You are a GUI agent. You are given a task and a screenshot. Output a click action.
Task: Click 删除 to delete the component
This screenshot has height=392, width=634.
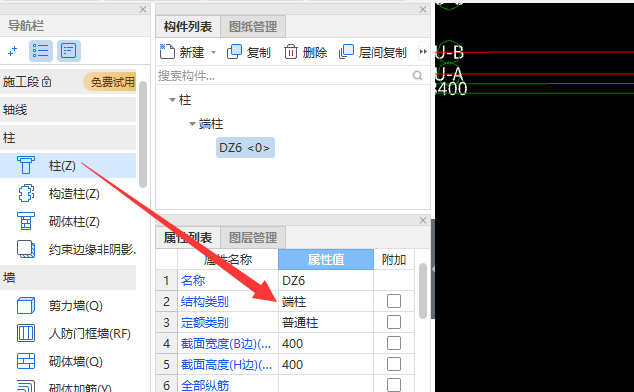(305, 52)
